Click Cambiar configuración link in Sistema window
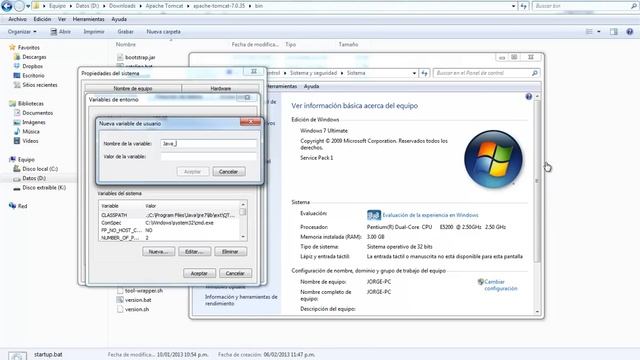The height and width of the screenshot is (360, 640). tap(500, 285)
